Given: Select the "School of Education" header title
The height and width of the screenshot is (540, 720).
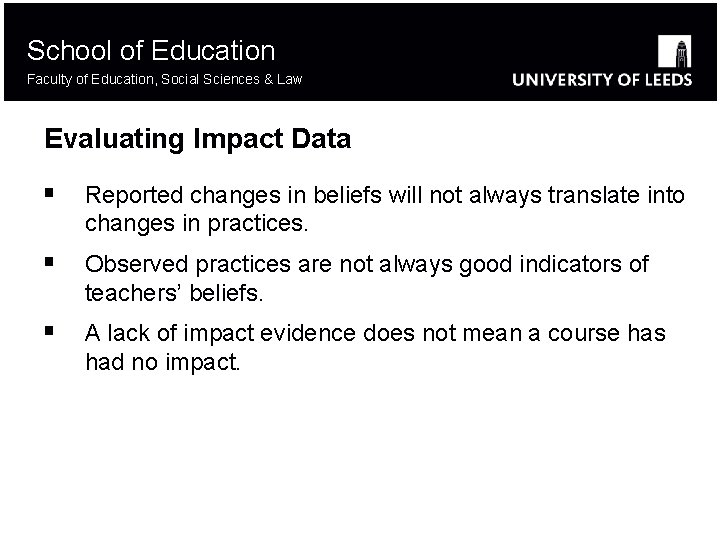Looking at the screenshot, I should [151, 50].
